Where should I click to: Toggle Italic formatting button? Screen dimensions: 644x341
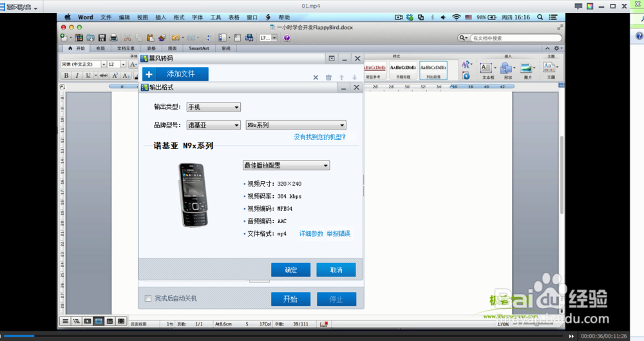(x=77, y=75)
